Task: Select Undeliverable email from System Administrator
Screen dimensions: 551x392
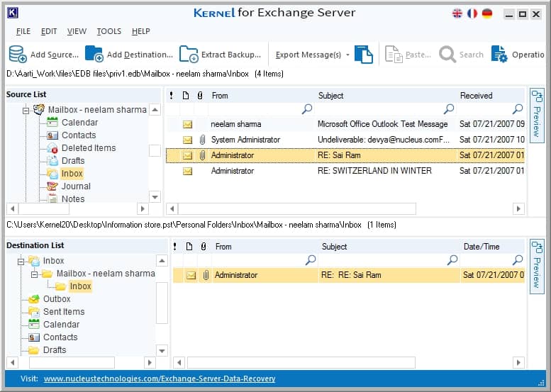Action: tap(345, 140)
